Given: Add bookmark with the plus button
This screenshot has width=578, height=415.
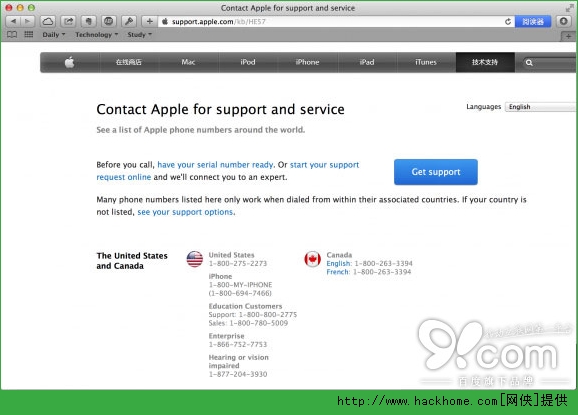Looking at the screenshot, I should (x=149, y=21).
